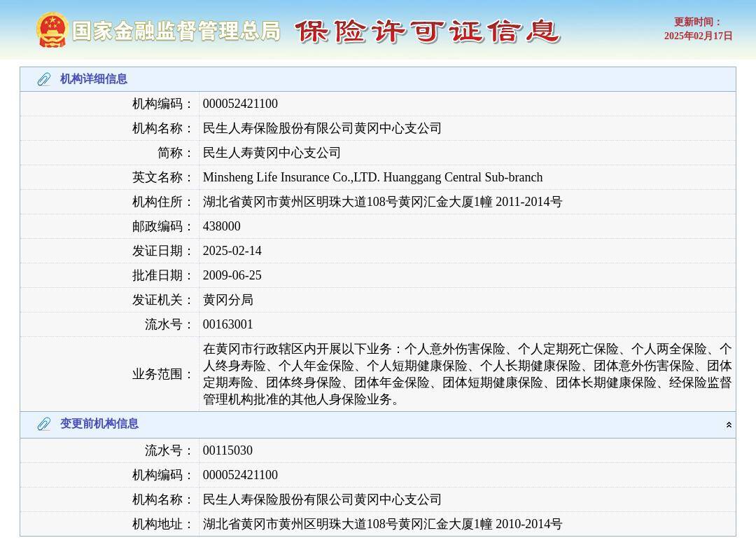Click the 保险许可证信息 page heading
The height and width of the screenshot is (545, 756).
pyautogui.click(x=427, y=32)
